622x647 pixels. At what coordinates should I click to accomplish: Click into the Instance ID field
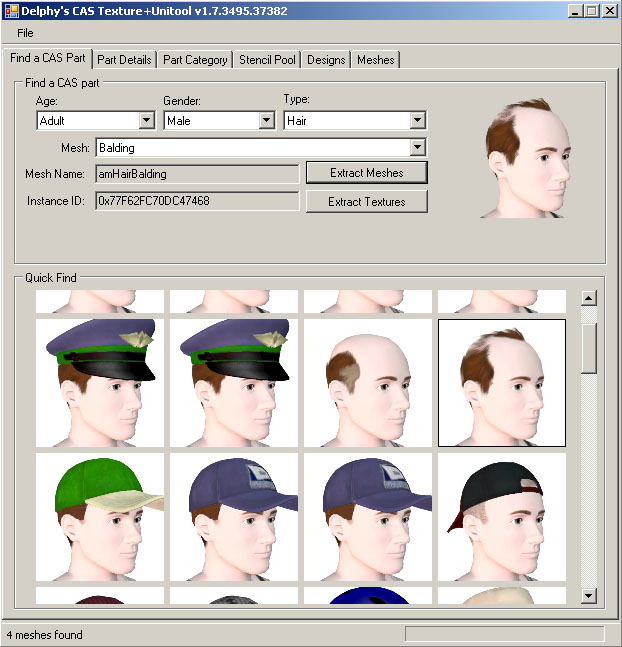point(197,201)
